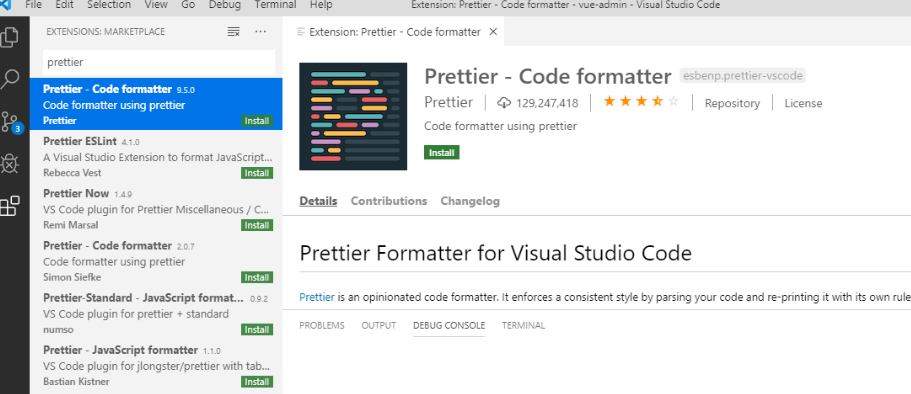The width and height of the screenshot is (911, 394).
Task: Click the star rating of Prettier extension
Action: pyautogui.click(x=641, y=102)
